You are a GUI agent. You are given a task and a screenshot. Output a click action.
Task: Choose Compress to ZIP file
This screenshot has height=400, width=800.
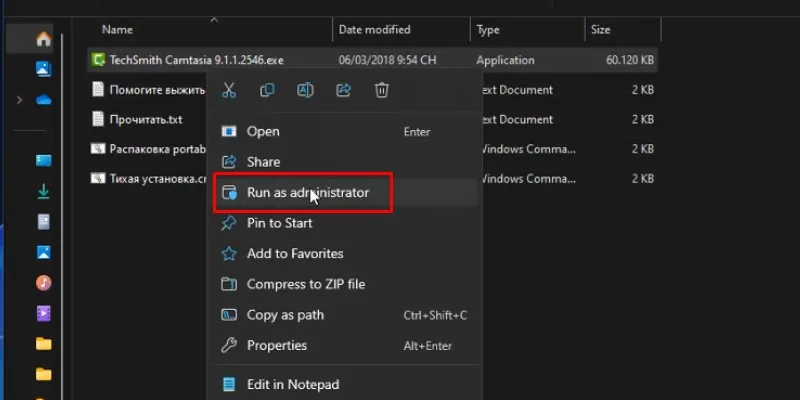coord(305,284)
